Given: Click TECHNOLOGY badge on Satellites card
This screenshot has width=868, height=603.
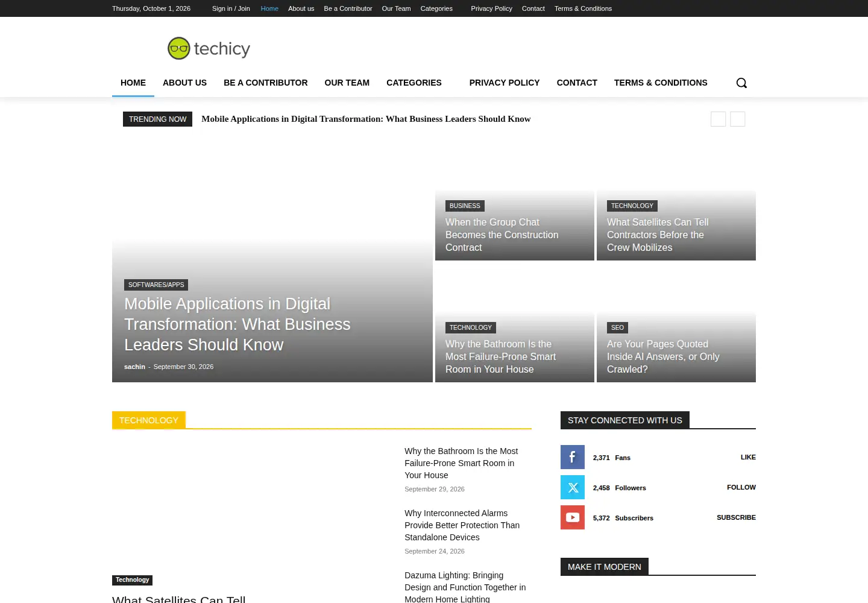Looking at the screenshot, I should point(632,206).
